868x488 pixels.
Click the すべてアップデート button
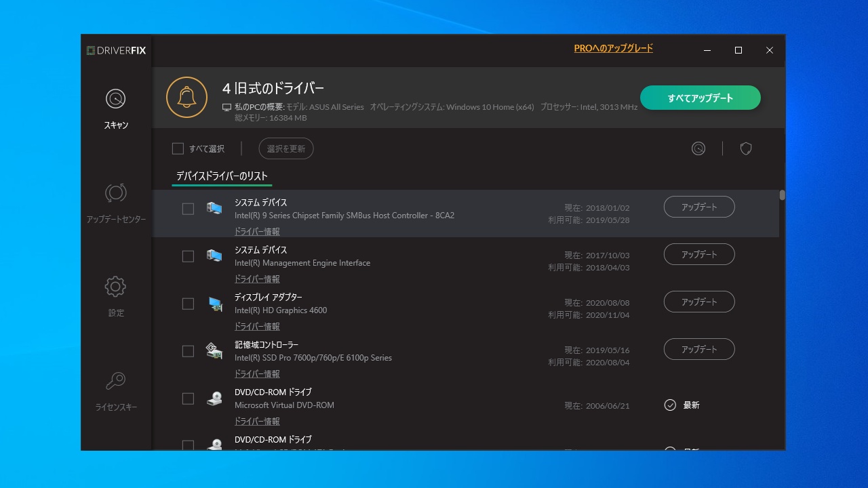tap(701, 98)
